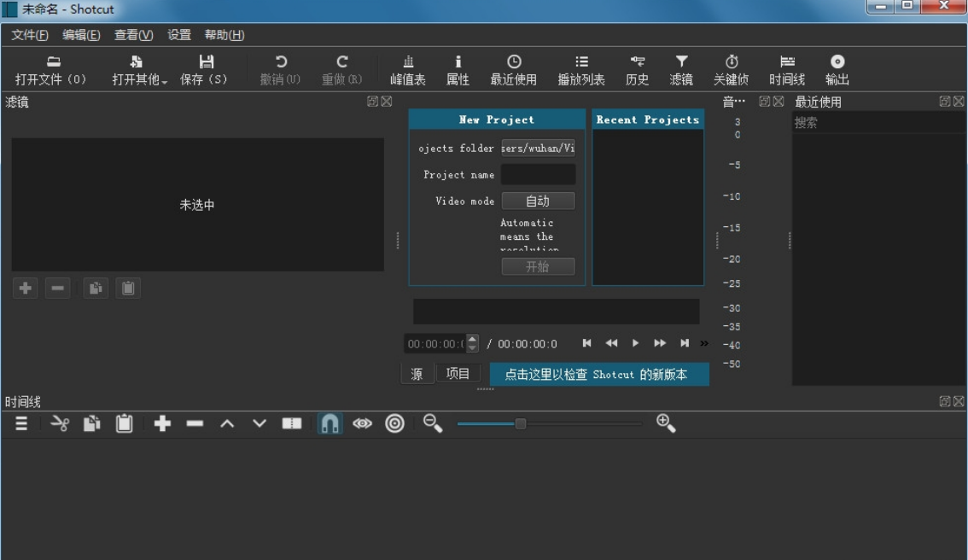Remove the filter with the minus button
The height and width of the screenshot is (560, 968).
(57, 288)
